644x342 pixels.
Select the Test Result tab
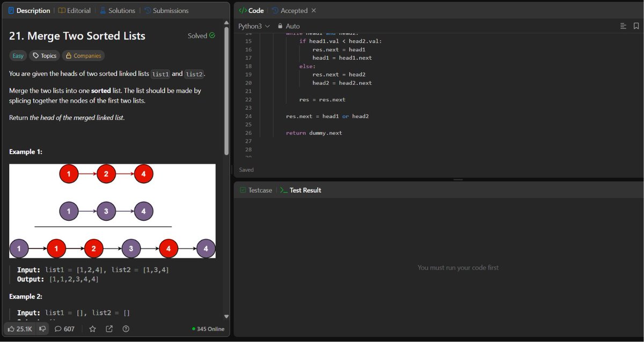pyautogui.click(x=301, y=190)
